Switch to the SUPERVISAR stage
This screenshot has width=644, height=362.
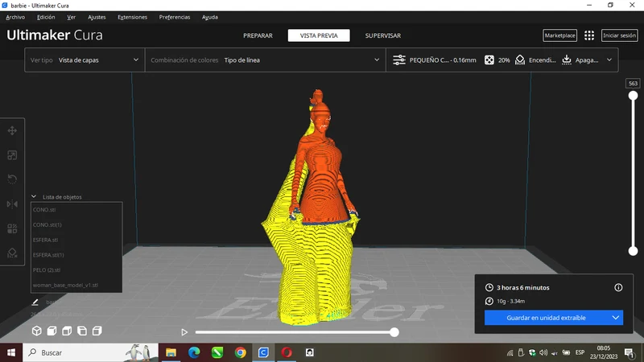[383, 35]
